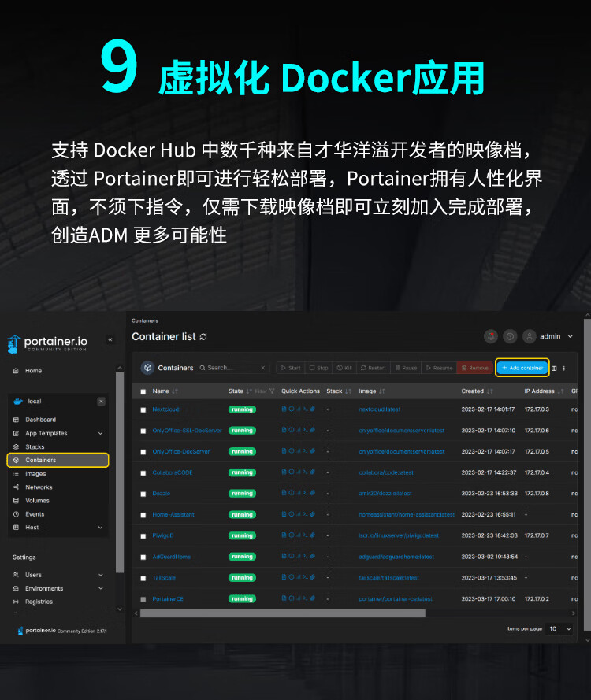Close the local environment with the X icon
Screen dimensions: 591x700
tap(102, 402)
